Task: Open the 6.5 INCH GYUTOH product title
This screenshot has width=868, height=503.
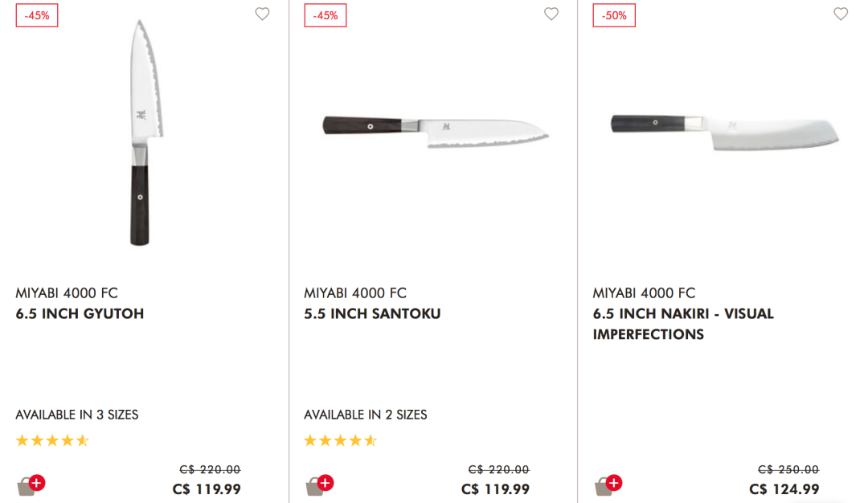Action: [x=80, y=313]
